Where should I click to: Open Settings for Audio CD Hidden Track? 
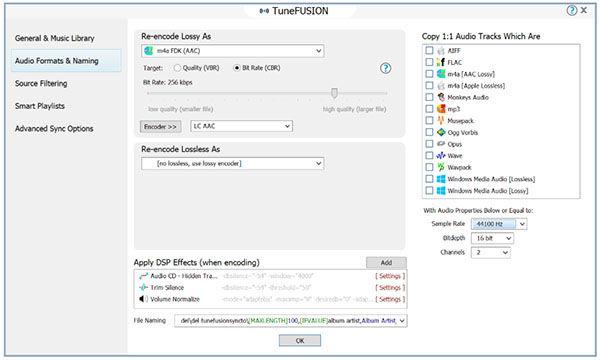(390, 276)
